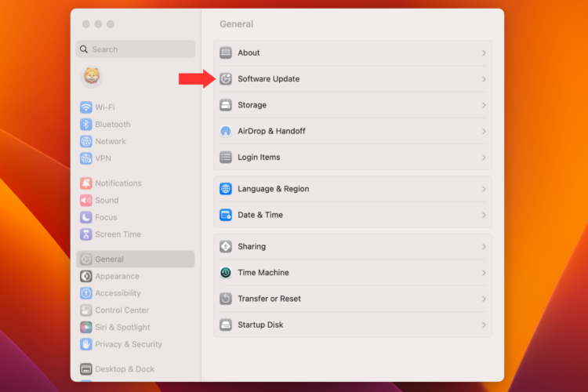Click the Siri & Spotlight sidebar label
The width and height of the screenshot is (588, 392).
pos(122,327)
